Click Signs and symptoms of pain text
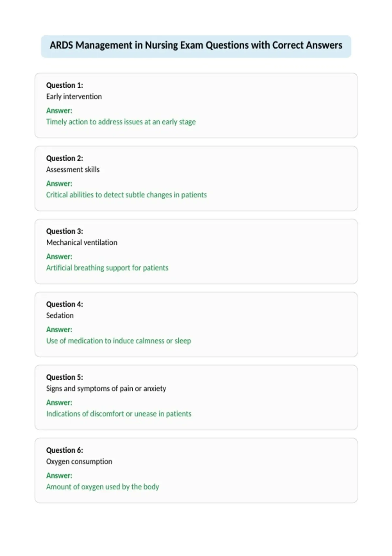This screenshot has height=556, width=392. coord(106,389)
